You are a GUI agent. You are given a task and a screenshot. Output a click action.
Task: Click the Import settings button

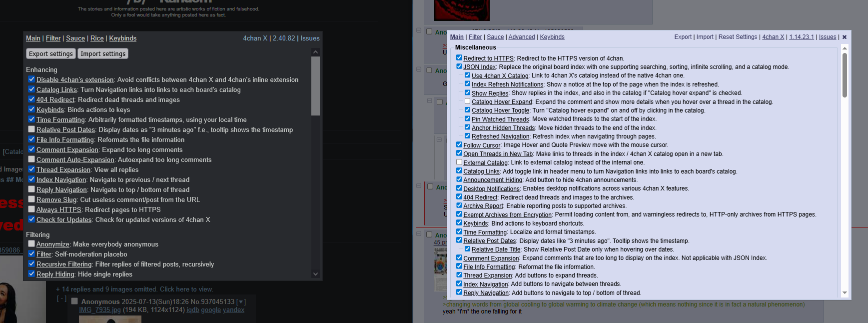(103, 53)
